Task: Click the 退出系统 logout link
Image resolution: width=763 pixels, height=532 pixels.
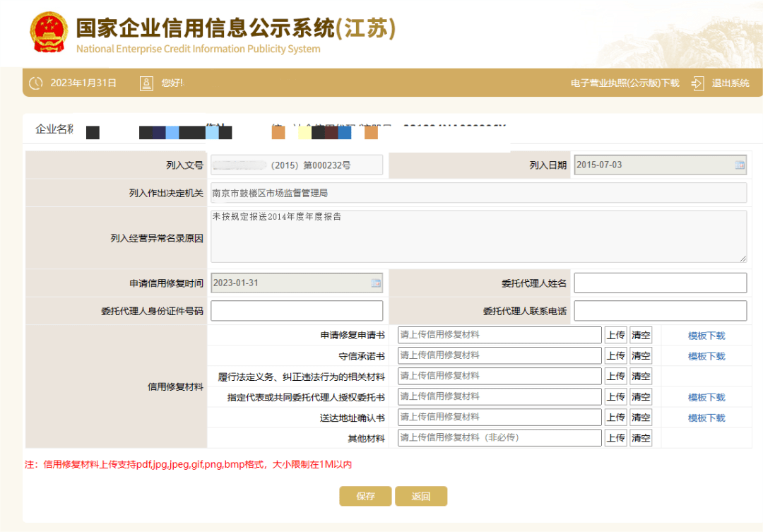Action: tap(732, 83)
